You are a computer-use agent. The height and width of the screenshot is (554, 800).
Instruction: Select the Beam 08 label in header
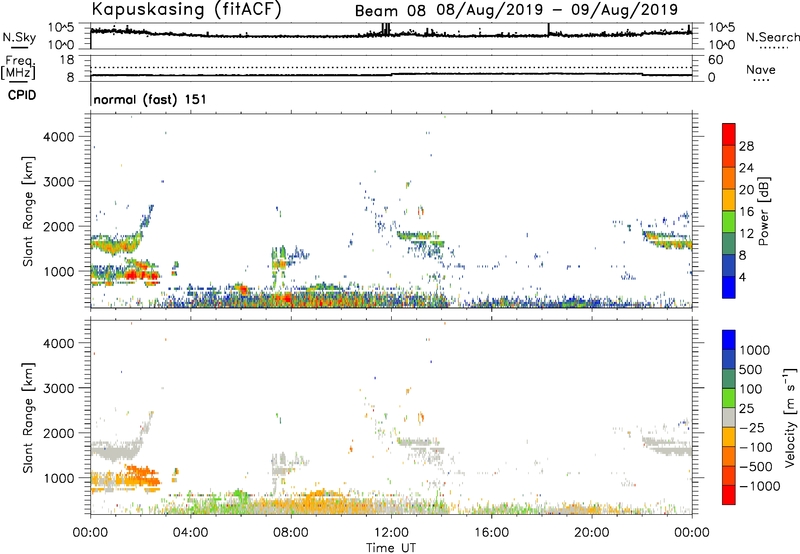tap(390, 10)
